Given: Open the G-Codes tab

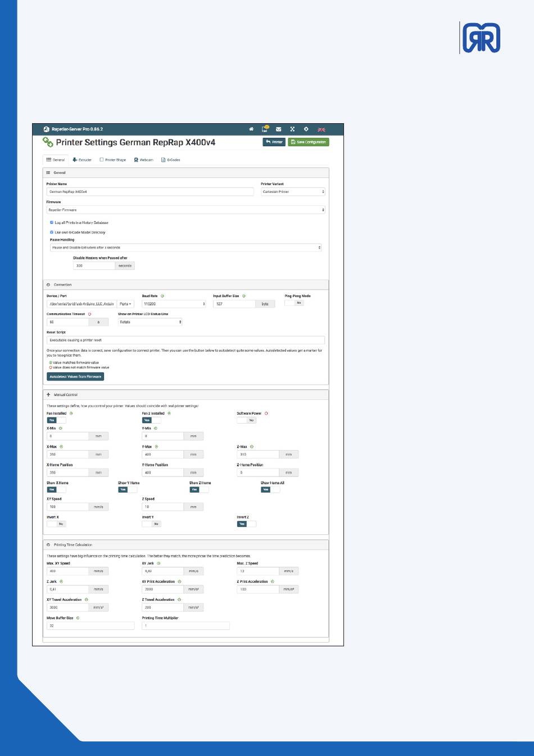Looking at the screenshot, I should click(171, 160).
